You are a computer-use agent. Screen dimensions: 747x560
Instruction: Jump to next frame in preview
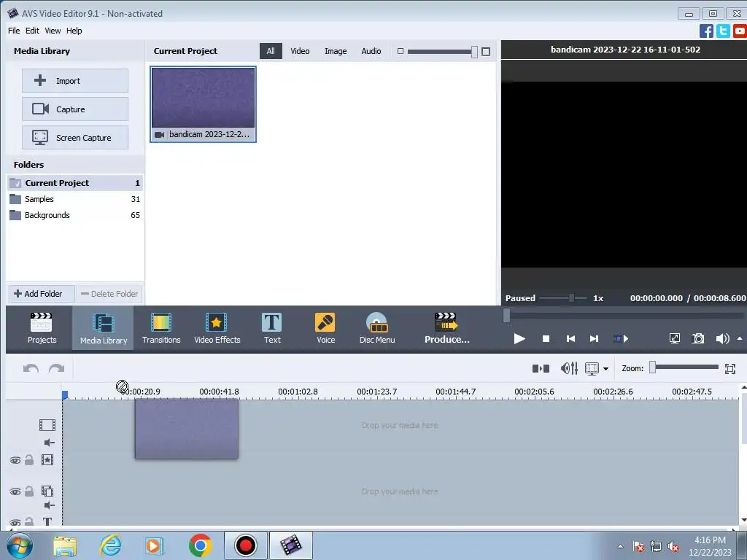594,338
